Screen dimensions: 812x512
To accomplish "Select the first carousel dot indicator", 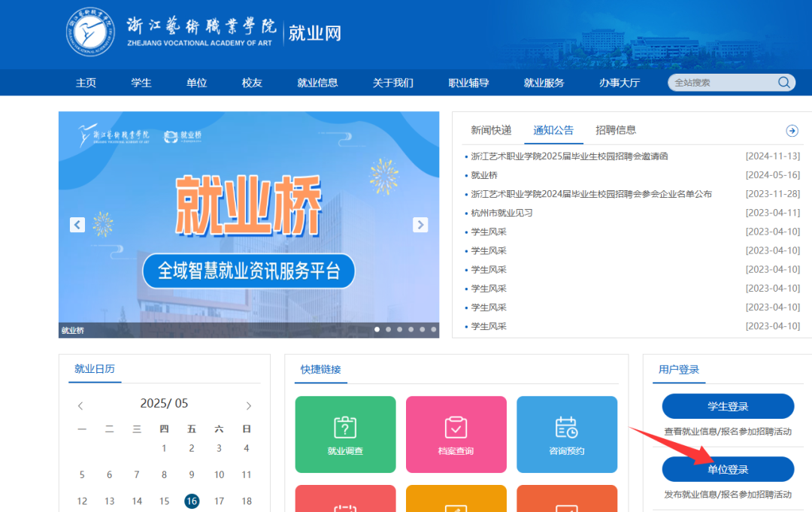I will 377,329.
